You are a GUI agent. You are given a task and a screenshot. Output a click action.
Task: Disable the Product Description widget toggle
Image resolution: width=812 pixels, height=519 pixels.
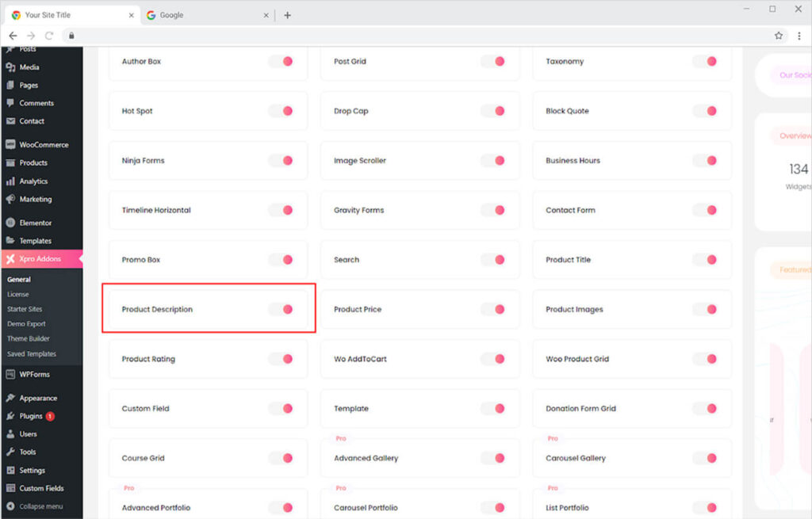click(x=281, y=310)
